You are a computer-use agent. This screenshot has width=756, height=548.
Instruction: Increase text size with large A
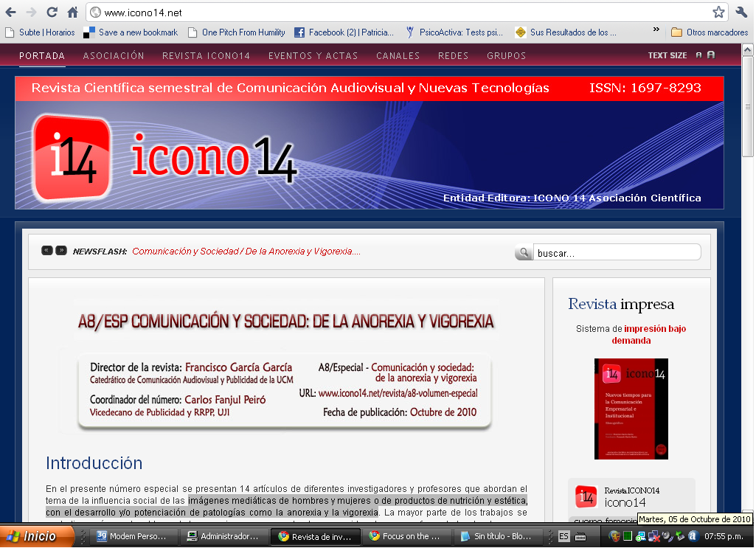coord(711,55)
